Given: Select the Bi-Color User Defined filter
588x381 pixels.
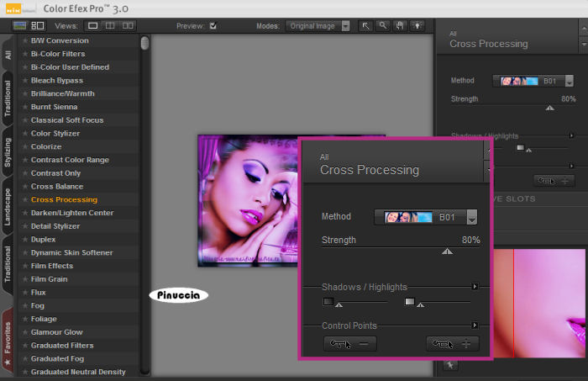Looking at the screenshot, I should point(70,67).
